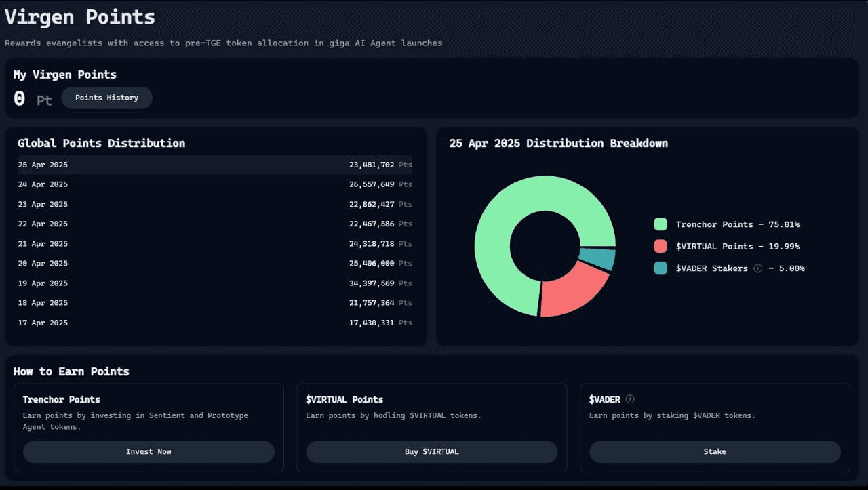Click info icon next to $VADER Stakers legend
Viewport: 868px width, 490px height.
[x=758, y=268]
